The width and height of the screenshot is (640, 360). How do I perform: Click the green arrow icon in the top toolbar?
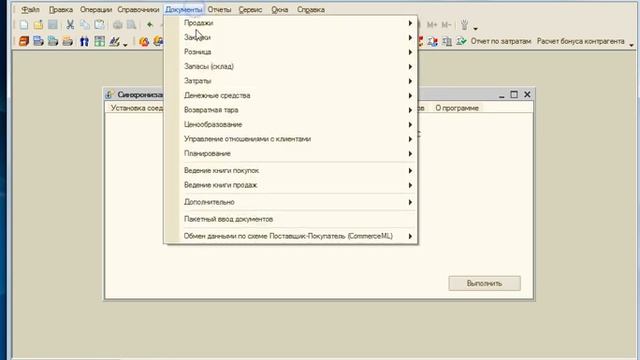tap(150, 25)
